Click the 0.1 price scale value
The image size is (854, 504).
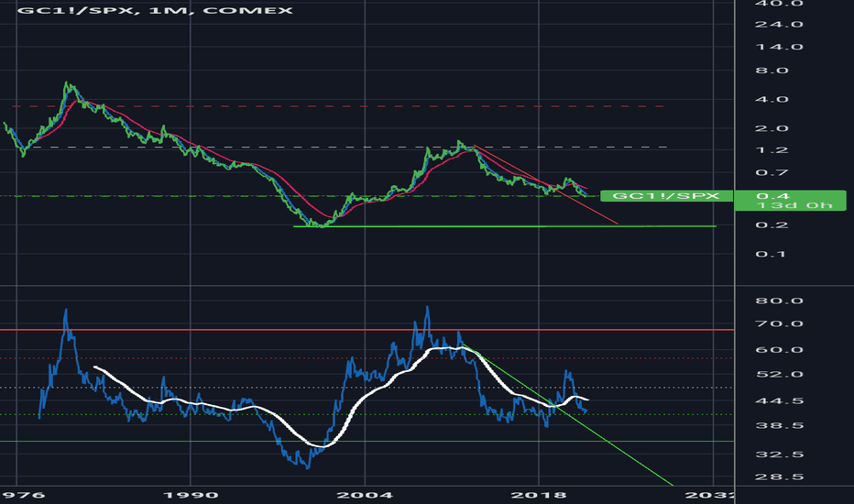click(771, 254)
